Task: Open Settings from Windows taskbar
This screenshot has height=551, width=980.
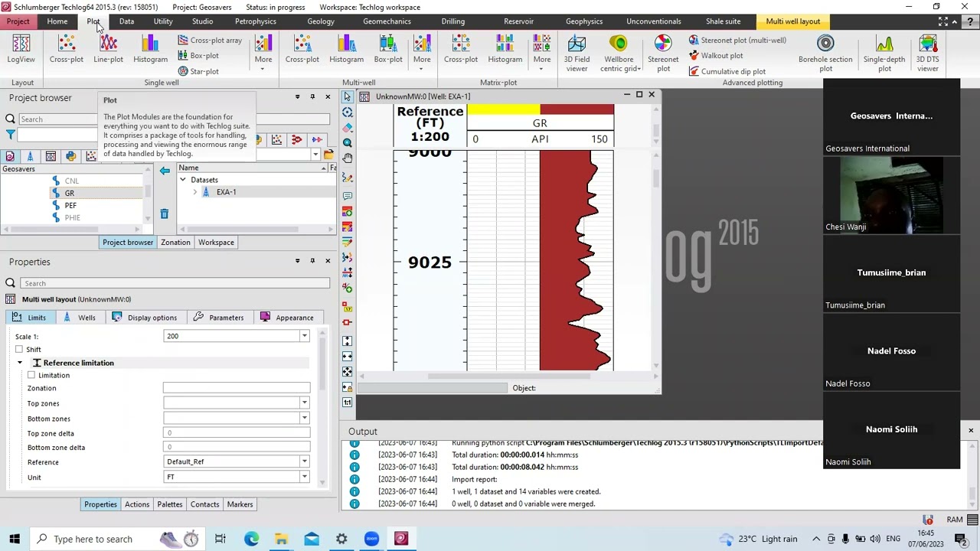Action: pos(341,539)
